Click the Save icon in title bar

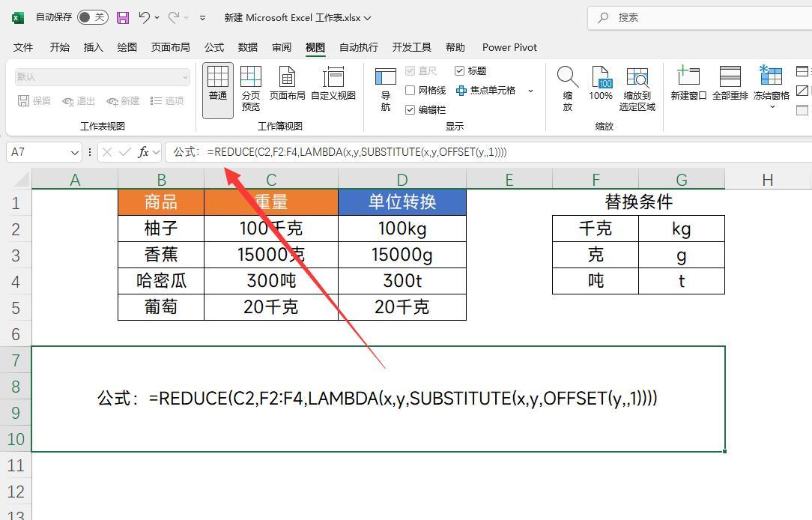click(123, 18)
